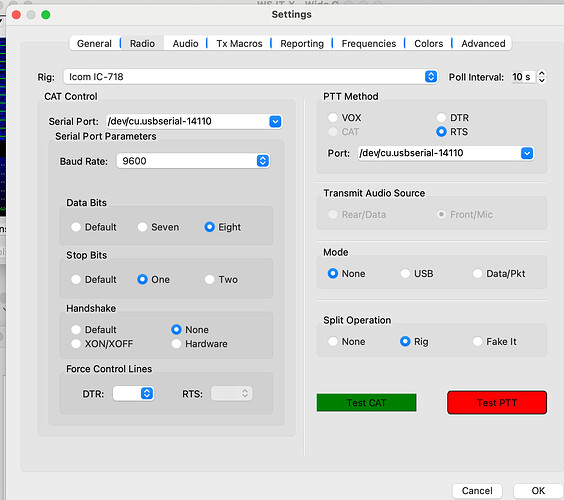Viewport: 564px width, 500px height.
Task: Click the Poll Interval stepper arrows
Action: pos(541,77)
